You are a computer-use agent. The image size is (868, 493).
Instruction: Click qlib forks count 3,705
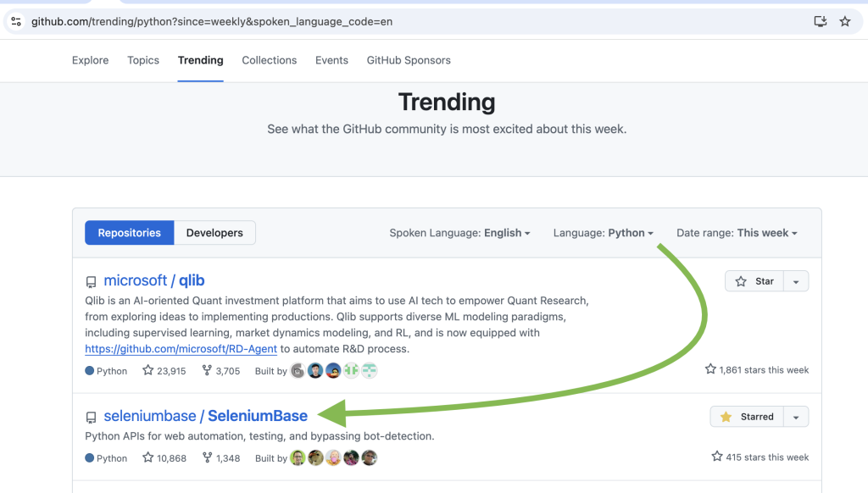(x=221, y=371)
